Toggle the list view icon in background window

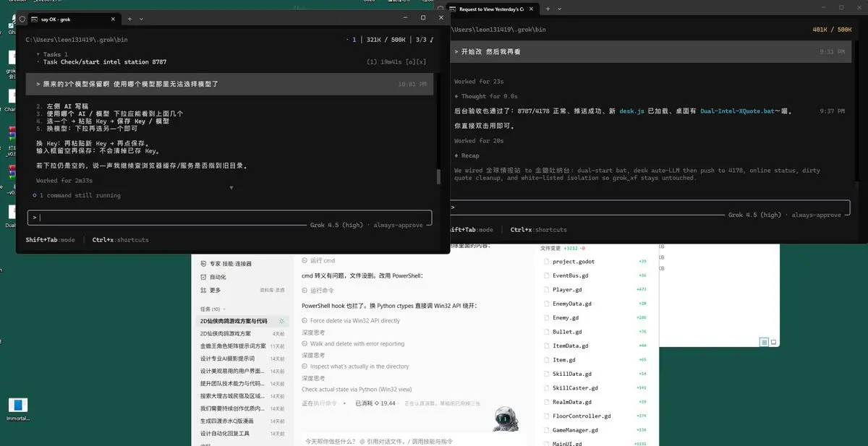[764, 342]
